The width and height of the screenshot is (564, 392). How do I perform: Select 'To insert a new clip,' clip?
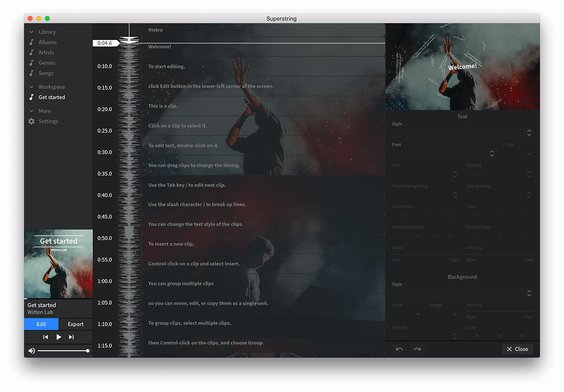pos(263,244)
